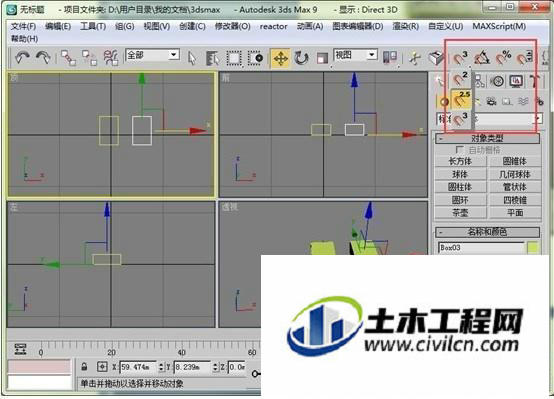
Task: Click the 球体 sphere button
Action: pos(460,174)
